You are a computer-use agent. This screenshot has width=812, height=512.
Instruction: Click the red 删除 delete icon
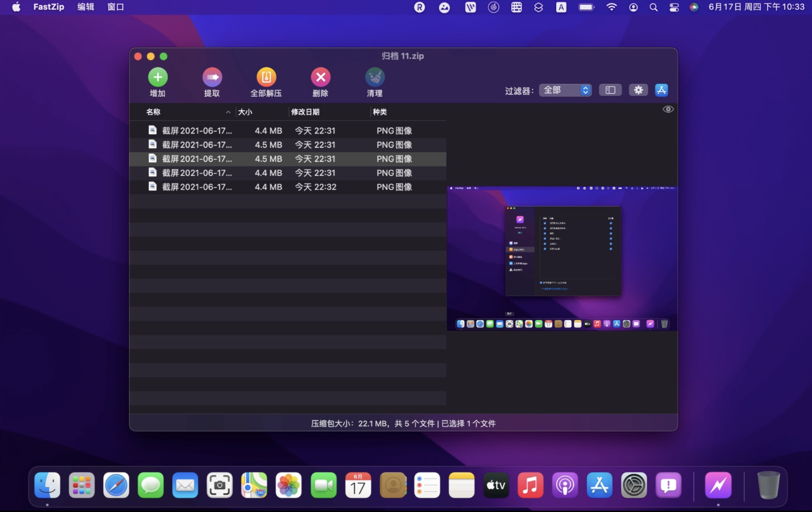[x=320, y=77]
